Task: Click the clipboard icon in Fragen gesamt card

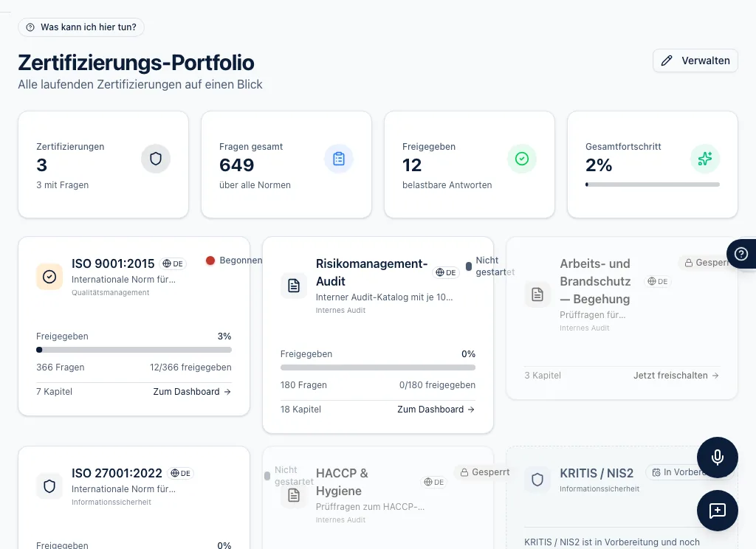Action: pyautogui.click(x=339, y=159)
